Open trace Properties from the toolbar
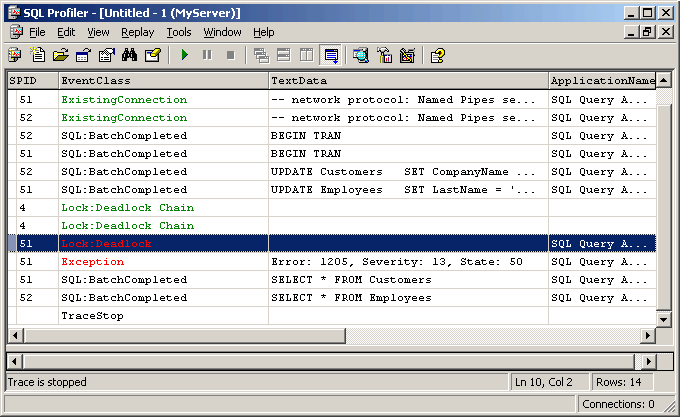This screenshot has height=417, width=680. 106,55
